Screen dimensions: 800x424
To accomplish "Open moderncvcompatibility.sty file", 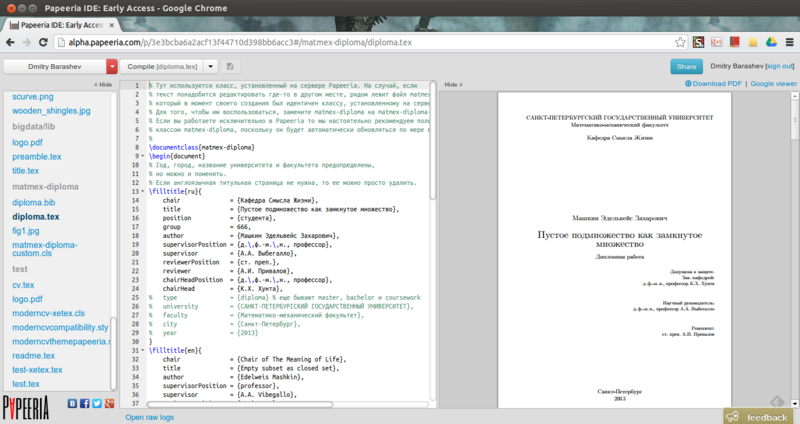I will [60, 328].
